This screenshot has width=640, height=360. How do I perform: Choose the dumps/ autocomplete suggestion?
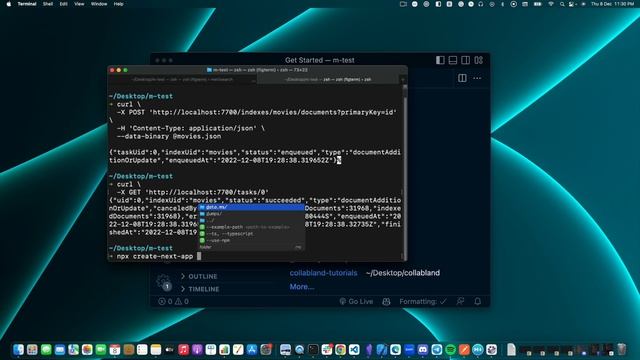251,214
